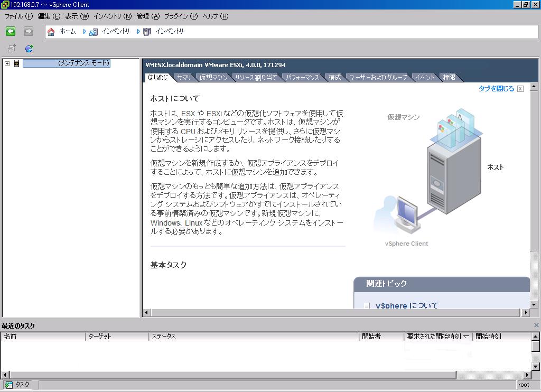Screen dimensions: 541x392
Task: Click the content pane vertical scrollbar thumb
Action: pos(534,171)
